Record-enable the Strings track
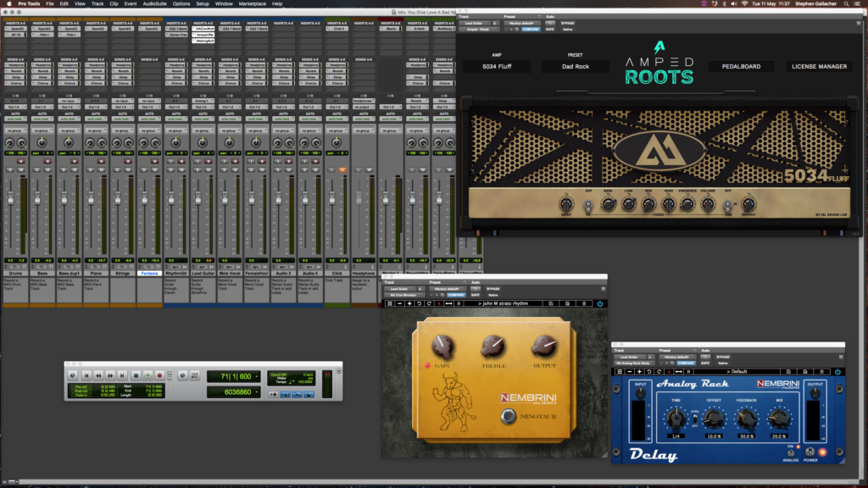This screenshot has width=868, height=488. 128,161
